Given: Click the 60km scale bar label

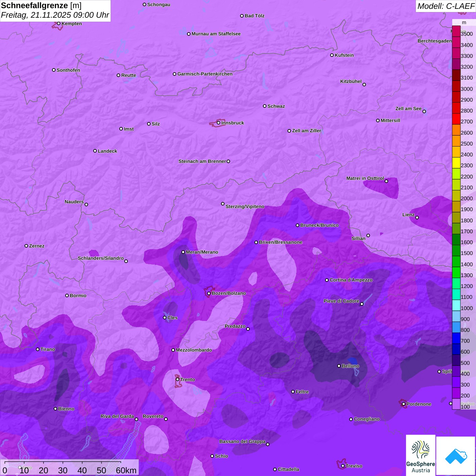Looking at the screenshot, I should coord(126,470).
